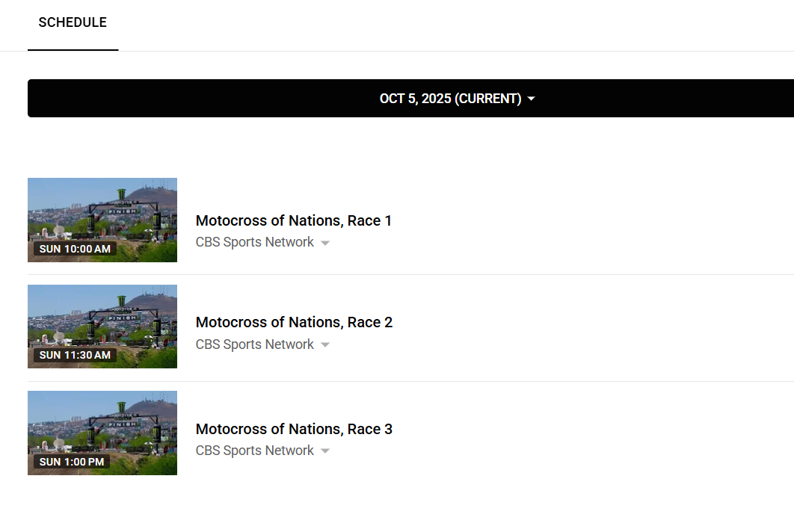Click the caret beside the current date

pos(532,99)
